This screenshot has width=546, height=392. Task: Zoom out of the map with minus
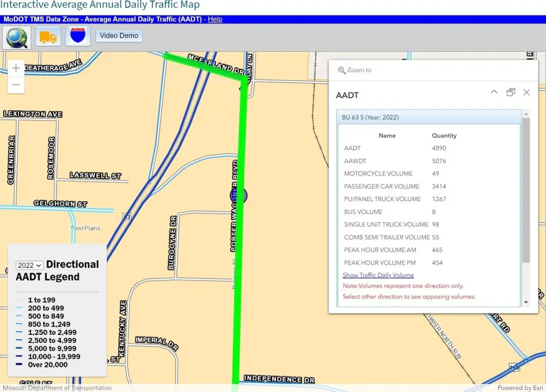(x=16, y=85)
